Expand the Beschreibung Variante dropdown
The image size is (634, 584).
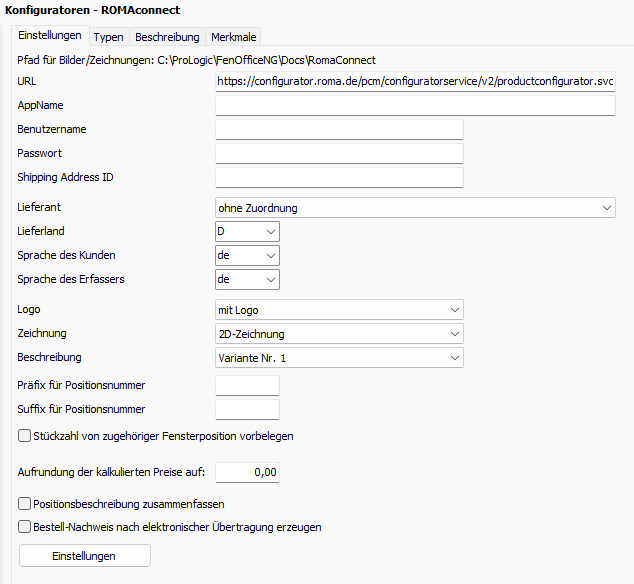(x=339, y=358)
